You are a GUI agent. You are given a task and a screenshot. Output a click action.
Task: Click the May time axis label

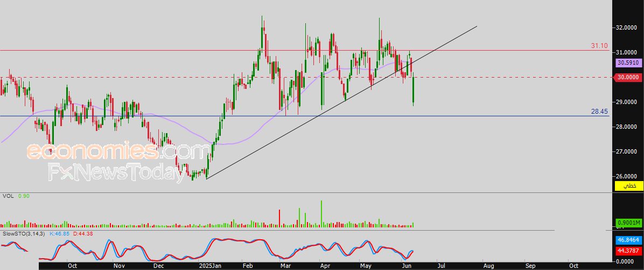365,266
